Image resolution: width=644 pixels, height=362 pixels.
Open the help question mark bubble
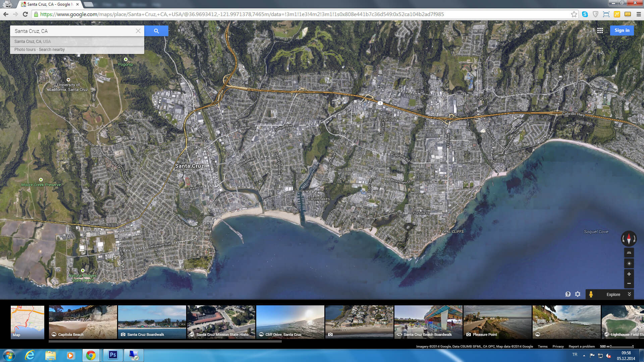tap(568, 294)
